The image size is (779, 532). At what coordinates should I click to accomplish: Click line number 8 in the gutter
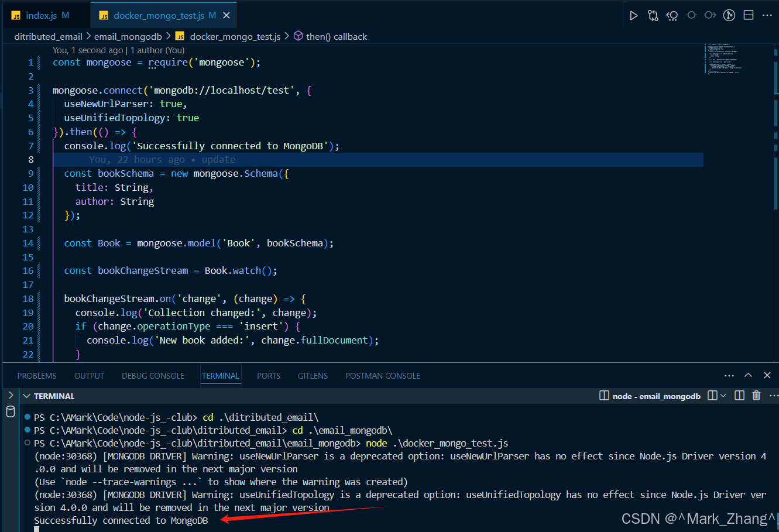pyautogui.click(x=30, y=159)
